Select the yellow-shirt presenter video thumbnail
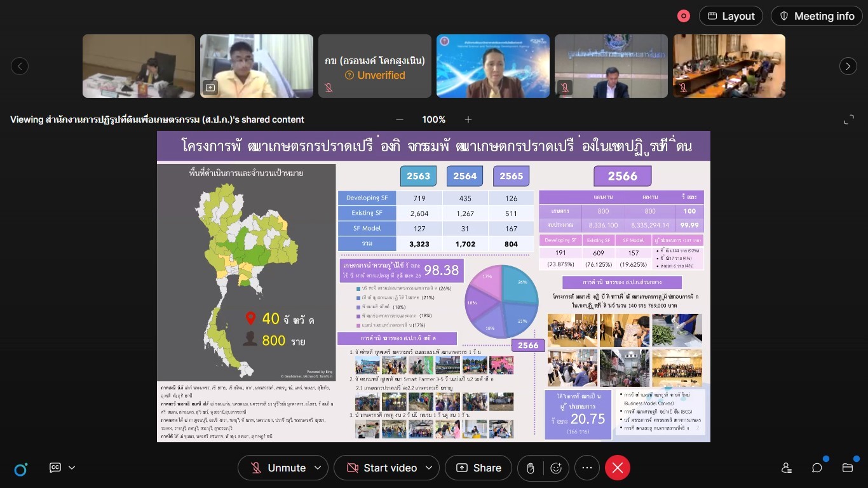The image size is (868, 488). [257, 66]
